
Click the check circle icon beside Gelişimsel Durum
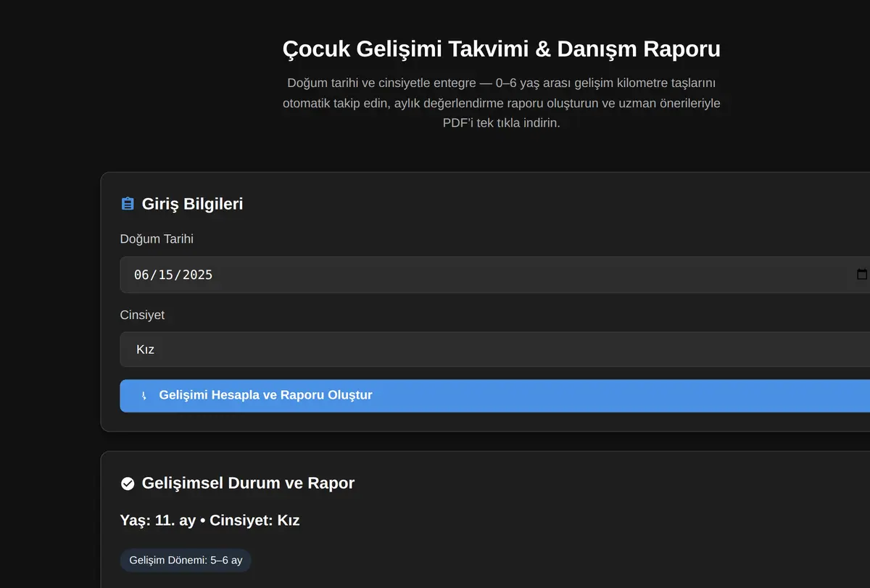pos(128,484)
